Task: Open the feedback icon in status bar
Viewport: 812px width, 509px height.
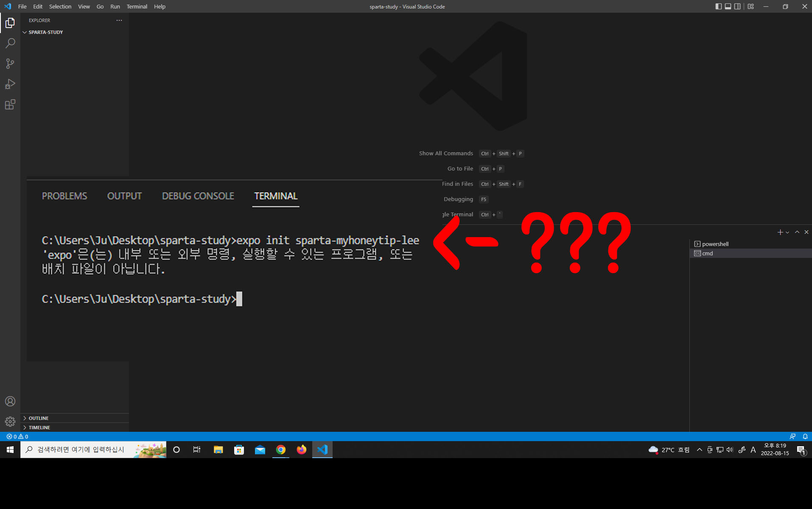Action: pos(792,436)
